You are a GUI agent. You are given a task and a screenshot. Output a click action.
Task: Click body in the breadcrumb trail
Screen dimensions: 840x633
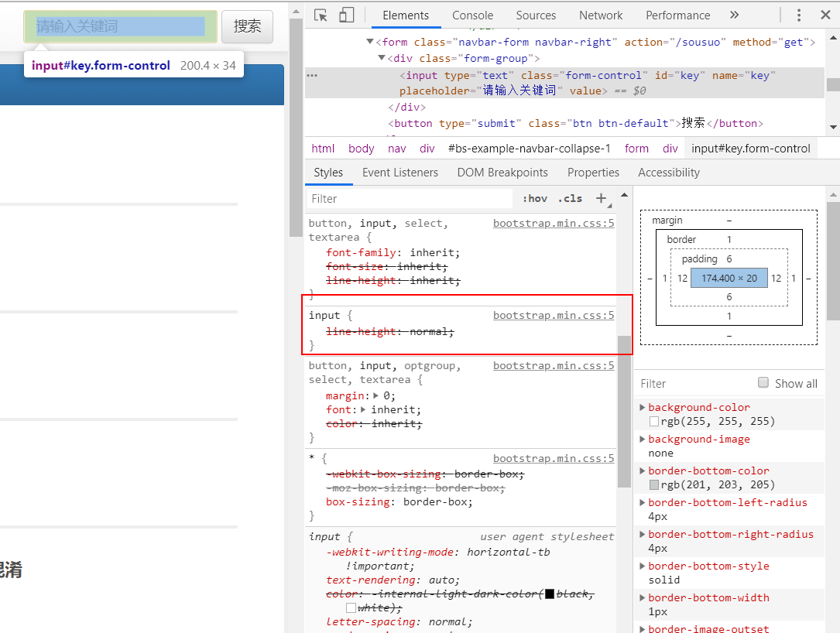point(361,149)
